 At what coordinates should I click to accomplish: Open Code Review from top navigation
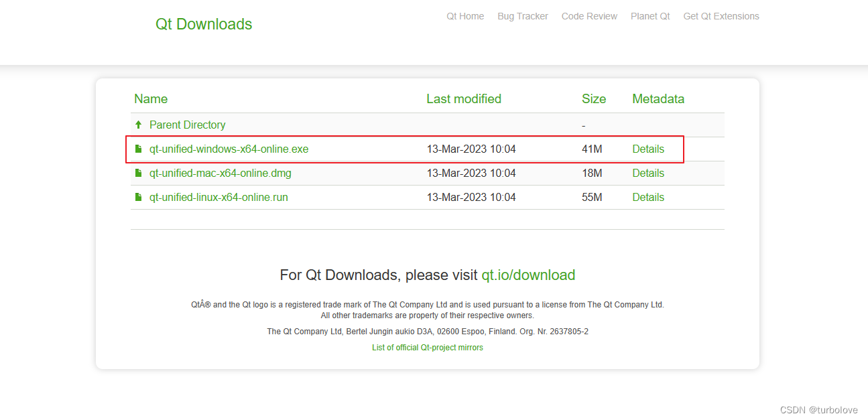pos(589,16)
